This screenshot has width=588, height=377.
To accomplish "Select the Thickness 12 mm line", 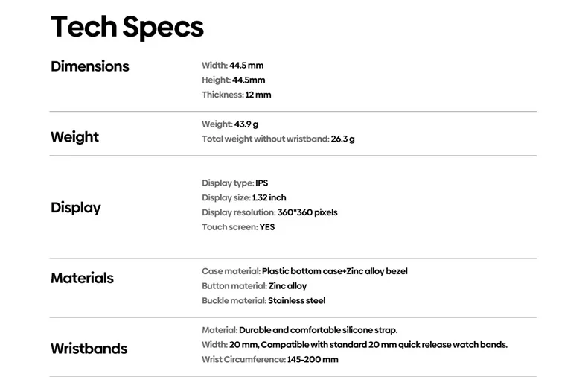I will tap(237, 95).
